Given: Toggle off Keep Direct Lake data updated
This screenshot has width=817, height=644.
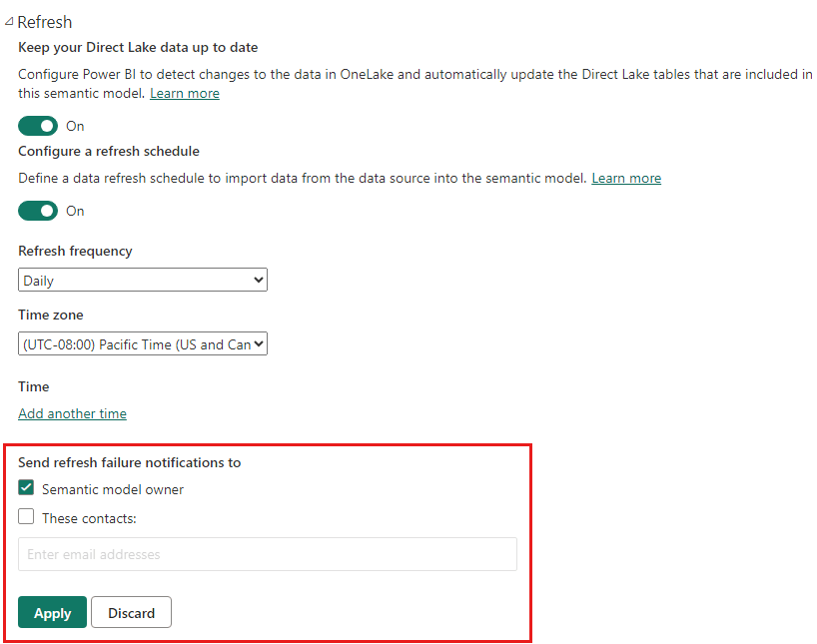Looking at the screenshot, I should (x=38, y=126).
